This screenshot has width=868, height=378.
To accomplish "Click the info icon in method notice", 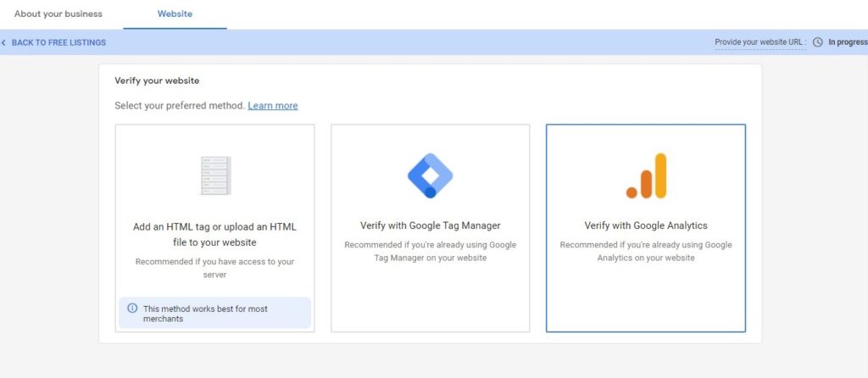I will [132, 309].
